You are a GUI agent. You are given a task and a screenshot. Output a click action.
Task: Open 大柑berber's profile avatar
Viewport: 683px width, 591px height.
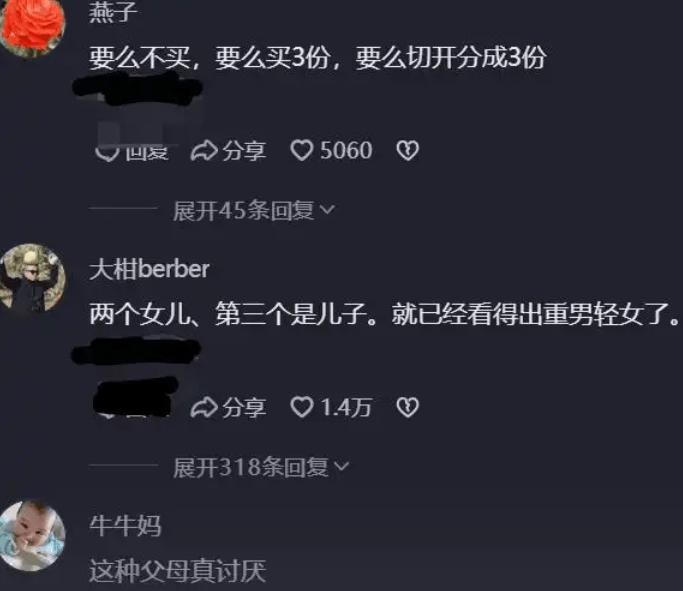[x=33, y=277]
